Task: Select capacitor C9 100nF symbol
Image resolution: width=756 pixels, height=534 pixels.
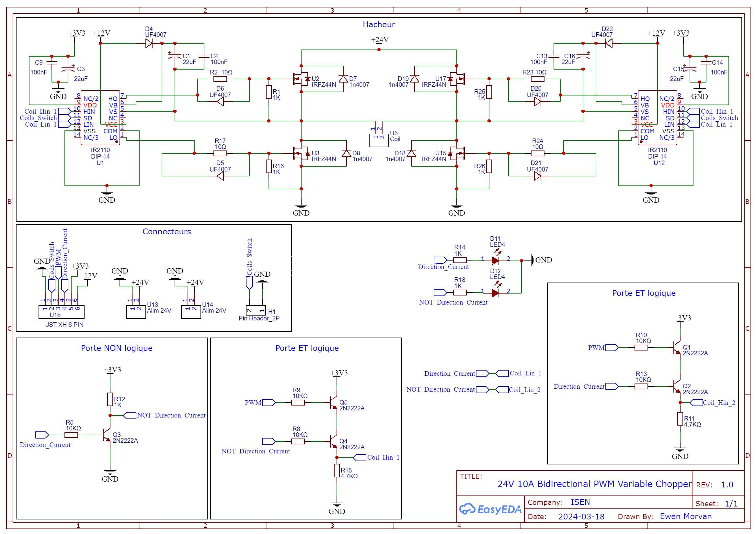Action: pos(52,62)
